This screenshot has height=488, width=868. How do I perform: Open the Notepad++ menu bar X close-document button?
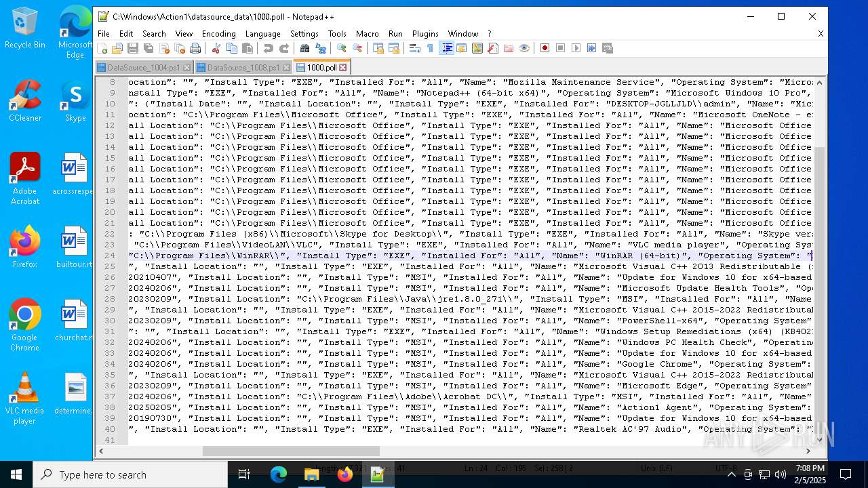point(821,33)
